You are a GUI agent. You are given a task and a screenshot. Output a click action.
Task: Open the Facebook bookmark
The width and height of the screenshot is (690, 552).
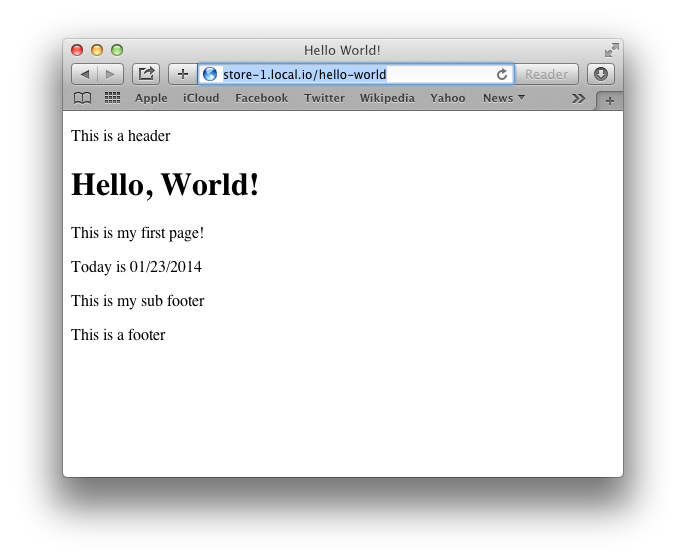261,98
